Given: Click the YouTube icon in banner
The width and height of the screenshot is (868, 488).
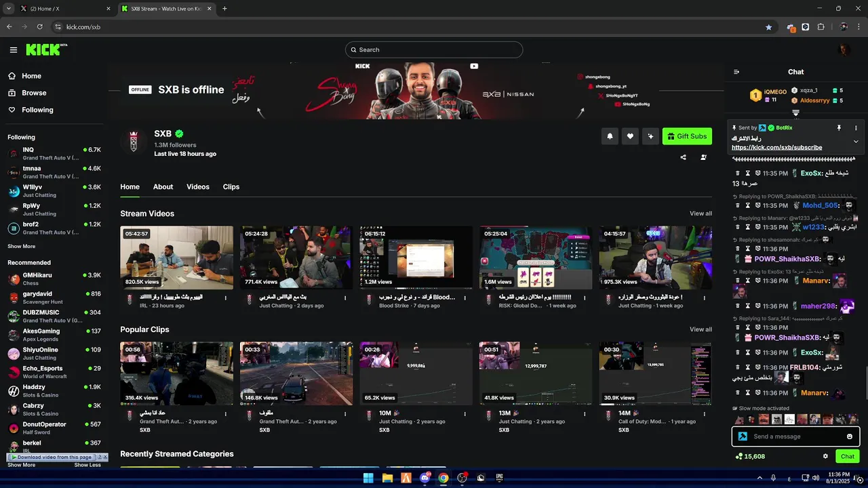Looking at the screenshot, I should pyautogui.click(x=474, y=66).
